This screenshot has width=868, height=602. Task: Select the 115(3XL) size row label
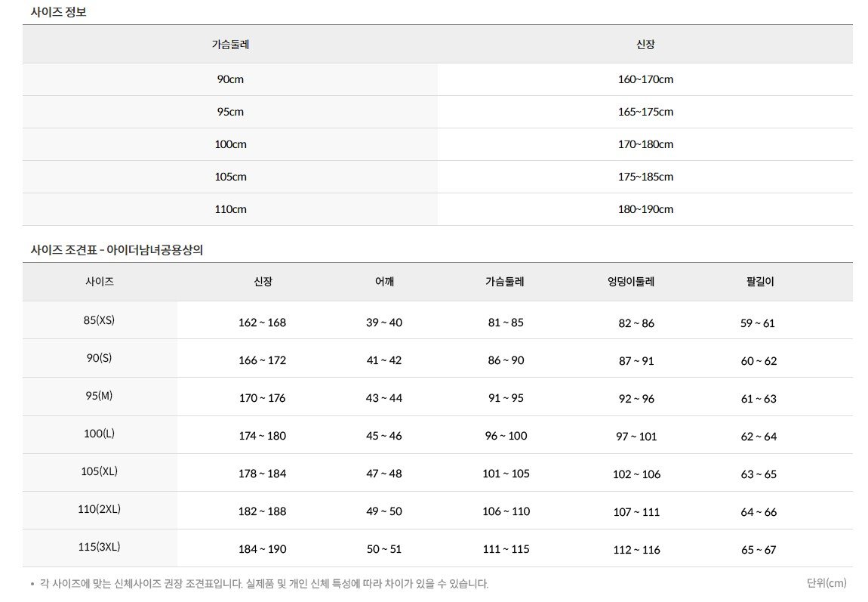[x=100, y=547]
